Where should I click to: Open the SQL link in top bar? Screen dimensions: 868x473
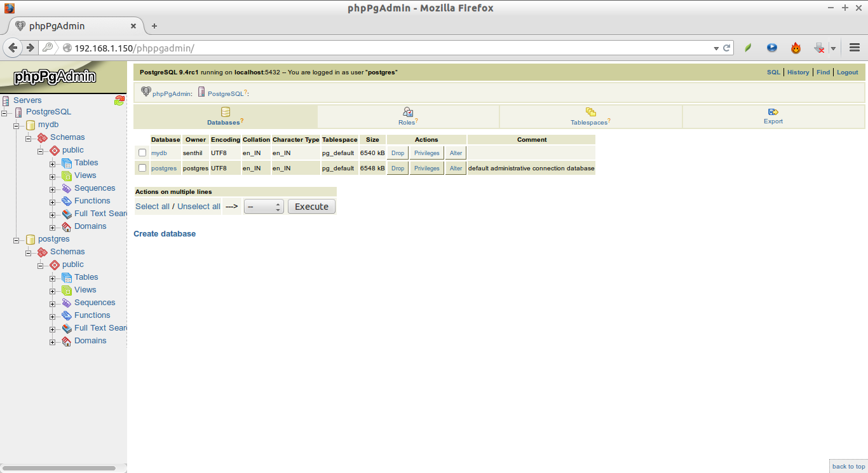(x=773, y=72)
